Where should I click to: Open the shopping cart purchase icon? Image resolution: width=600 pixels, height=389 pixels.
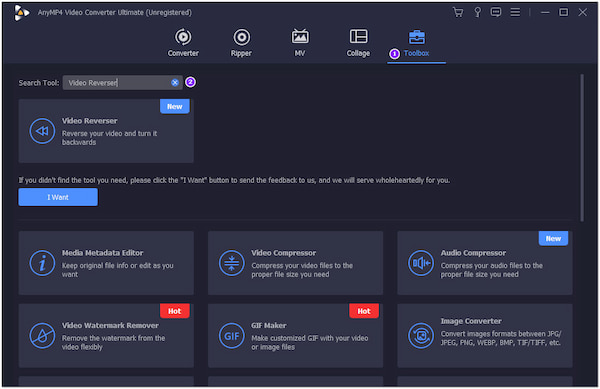pyautogui.click(x=458, y=13)
